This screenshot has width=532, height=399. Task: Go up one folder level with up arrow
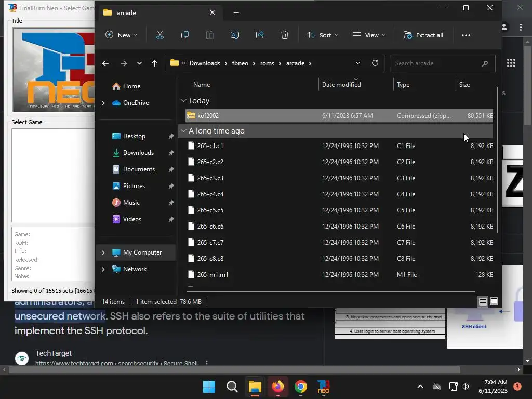(x=155, y=63)
